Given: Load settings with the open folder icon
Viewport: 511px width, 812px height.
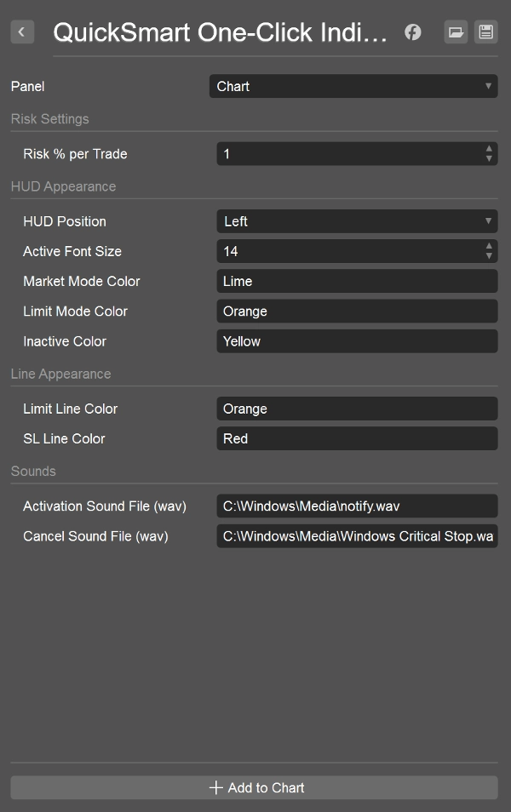Looking at the screenshot, I should click(x=456, y=32).
